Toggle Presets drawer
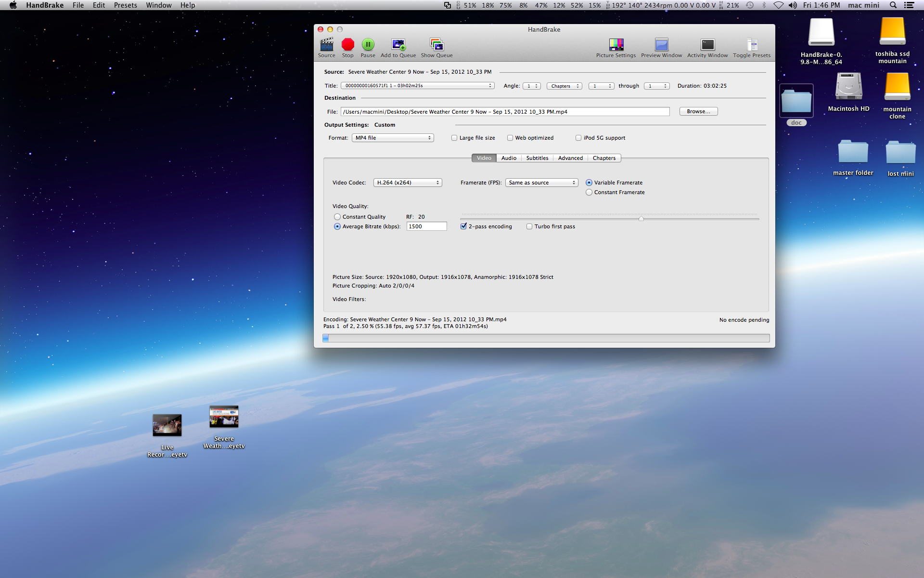The image size is (924, 578). coord(752,48)
